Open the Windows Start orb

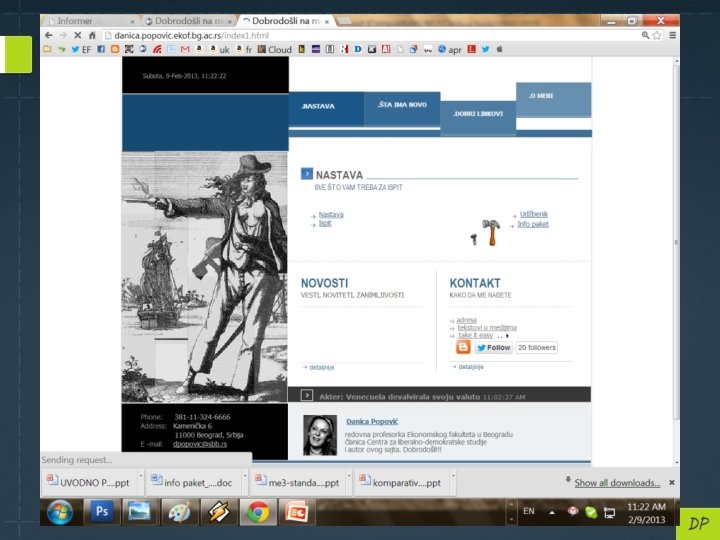coord(60,512)
